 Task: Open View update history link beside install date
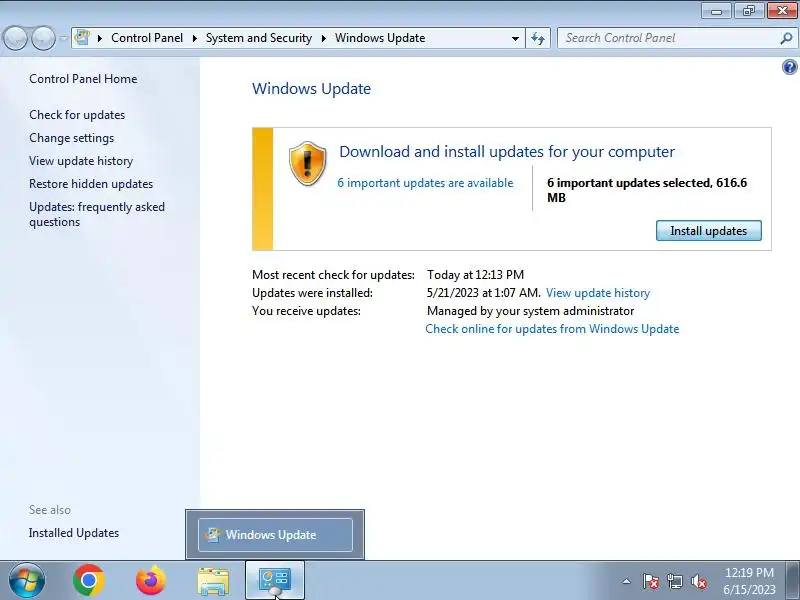click(x=598, y=293)
